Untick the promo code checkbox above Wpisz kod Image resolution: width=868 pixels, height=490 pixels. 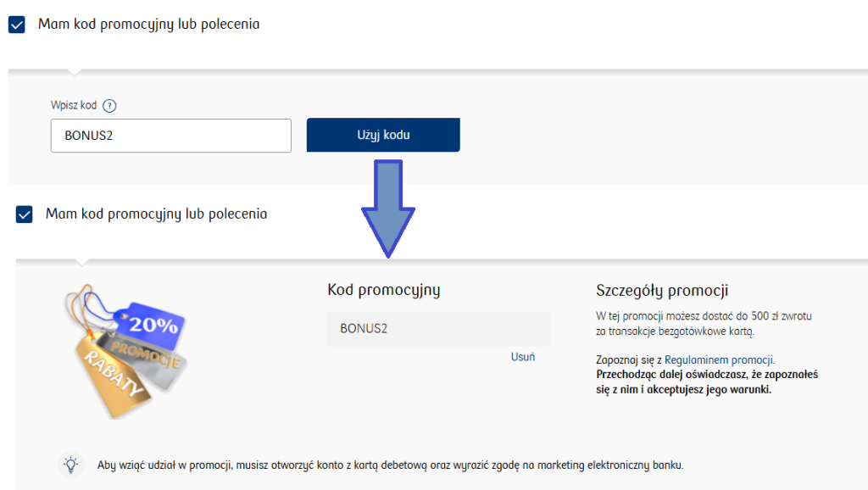[x=17, y=24]
